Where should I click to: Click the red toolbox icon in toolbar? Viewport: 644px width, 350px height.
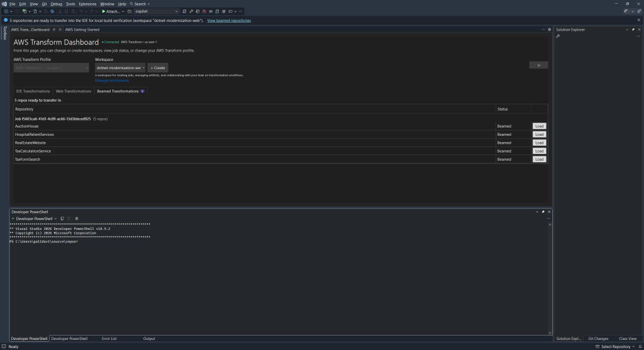tap(204, 11)
